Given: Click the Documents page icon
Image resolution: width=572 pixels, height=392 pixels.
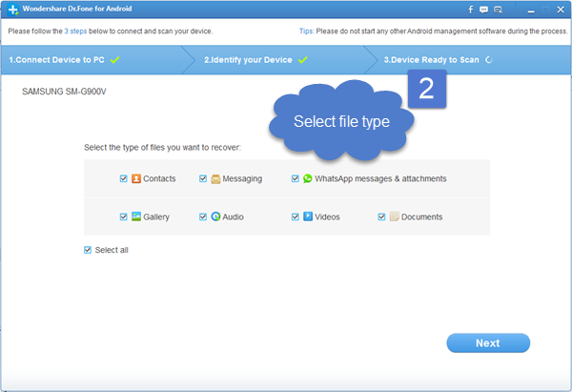Looking at the screenshot, I should 394,217.
